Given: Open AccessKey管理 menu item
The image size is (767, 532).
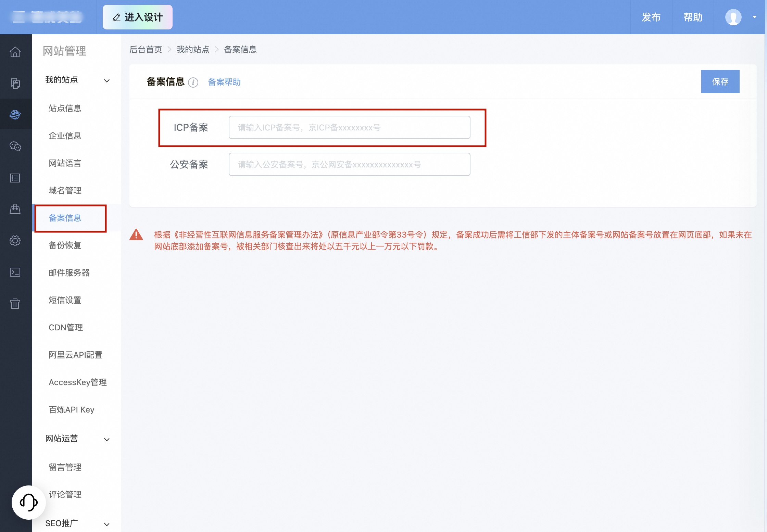Looking at the screenshot, I should pos(78,382).
